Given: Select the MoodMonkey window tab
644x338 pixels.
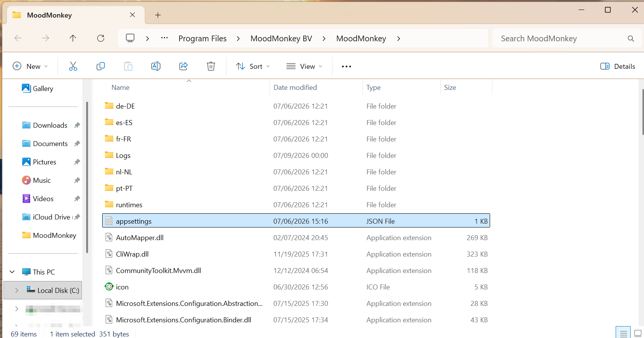Looking at the screenshot, I should point(76,15).
